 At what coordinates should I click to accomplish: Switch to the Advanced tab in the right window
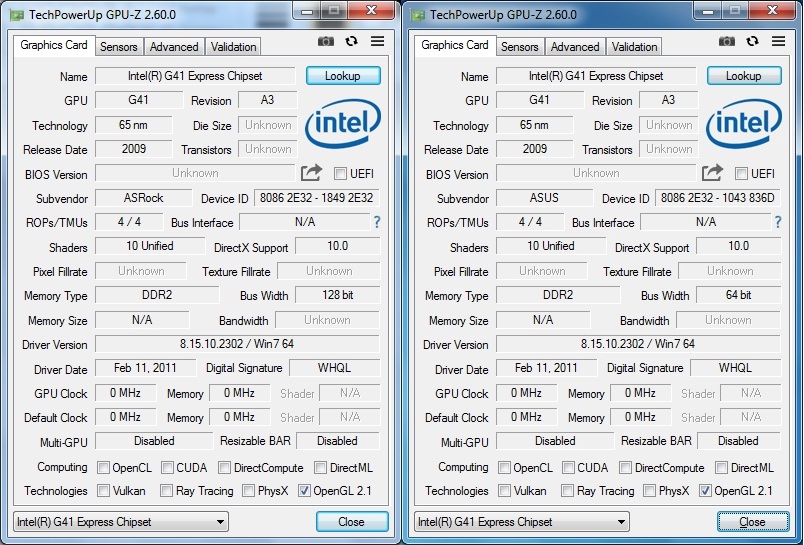(575, 47)
